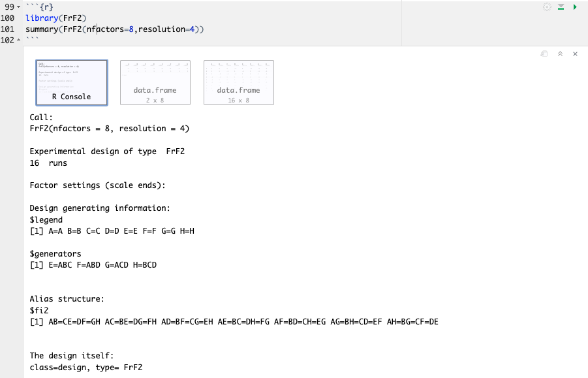
Task: Collapse the output with the double-chevron icon
Action: point(558,54)
